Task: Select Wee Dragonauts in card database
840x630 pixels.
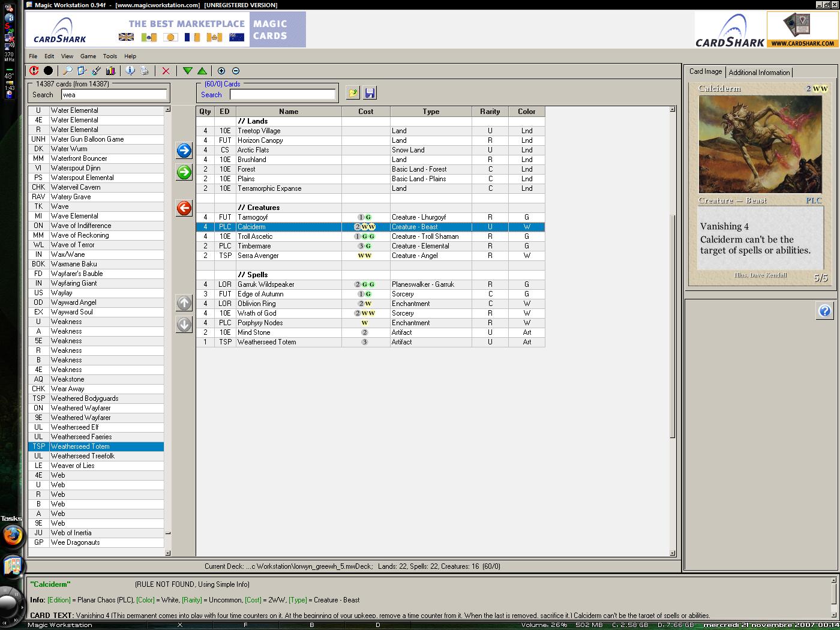Action: (96, 542)
